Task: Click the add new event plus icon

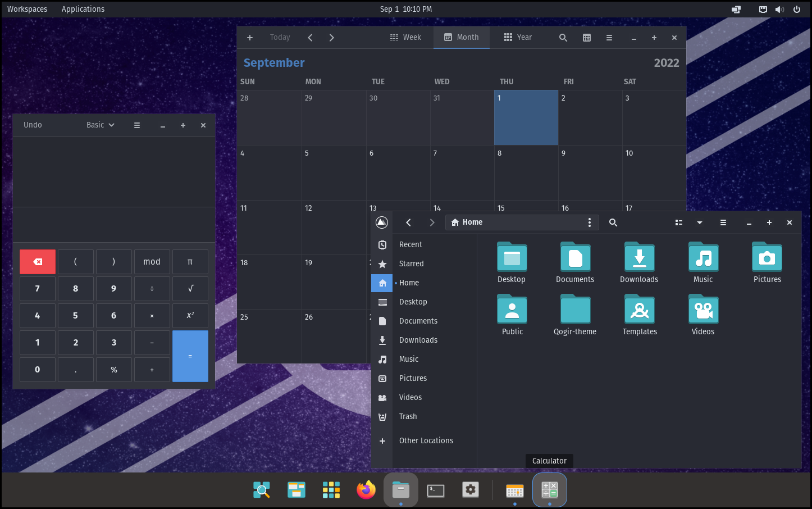Action: click(250, 38)
